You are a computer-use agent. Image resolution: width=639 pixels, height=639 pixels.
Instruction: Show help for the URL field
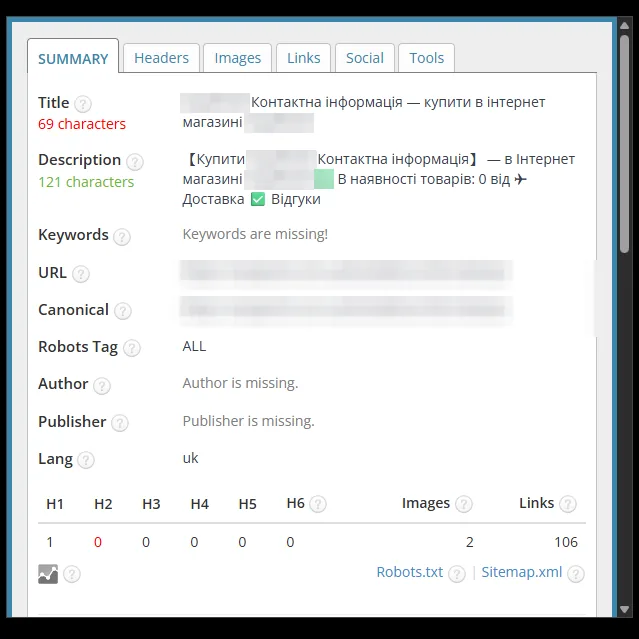tap(81, 274)
